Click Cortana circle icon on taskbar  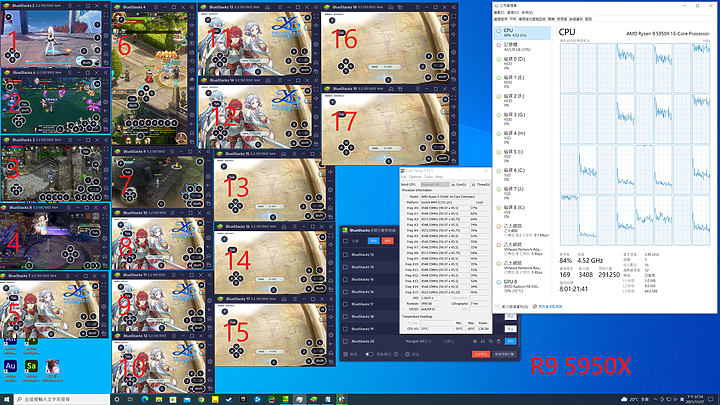click(117, 399)
